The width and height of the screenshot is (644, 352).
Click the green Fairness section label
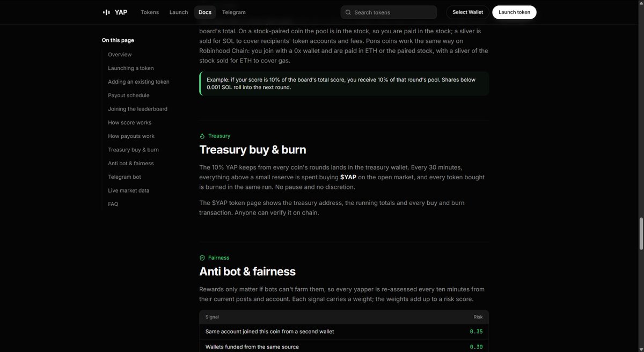(x=218, y=258)
